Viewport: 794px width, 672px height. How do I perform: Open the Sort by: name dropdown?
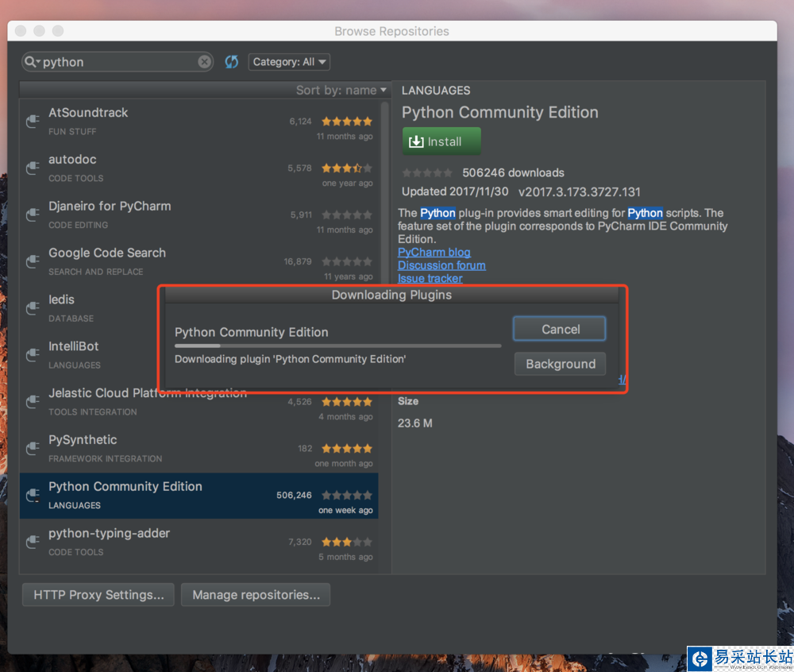point(341,90)
